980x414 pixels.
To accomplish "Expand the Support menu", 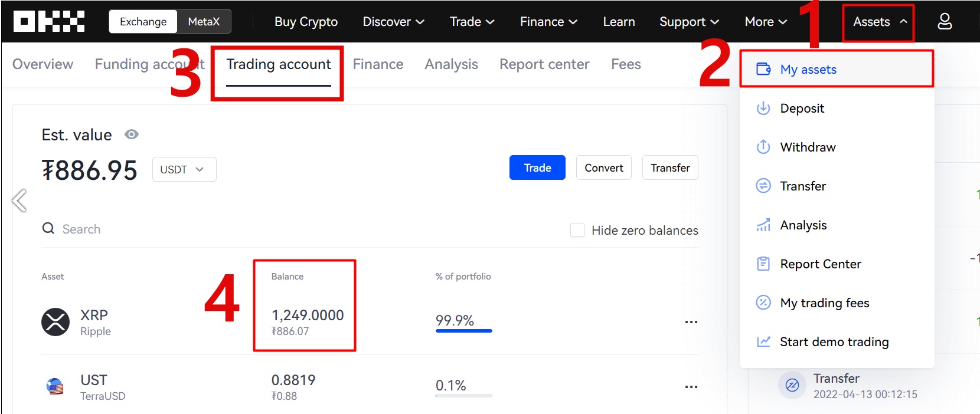I will point(689,22).
